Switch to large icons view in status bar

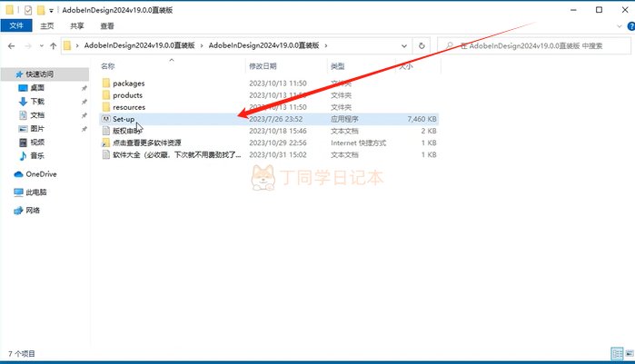click(630, 353)
